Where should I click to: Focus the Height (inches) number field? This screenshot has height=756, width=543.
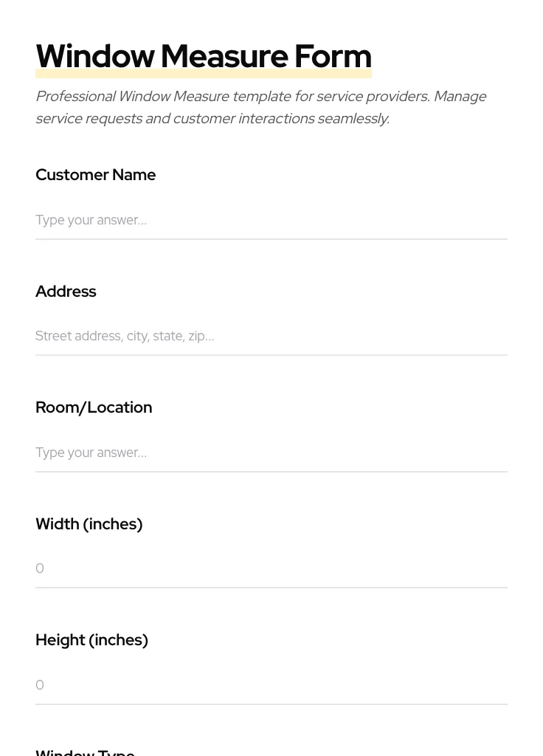pos(271,685)
